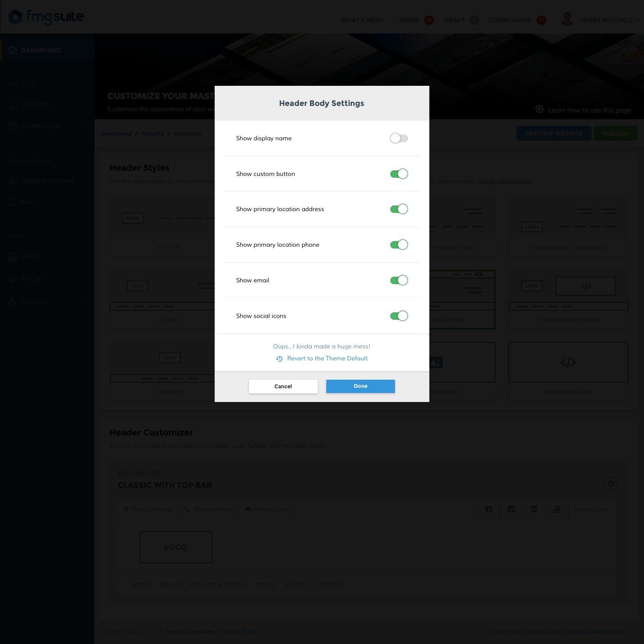
Task: Go to Dashboard in sidebar
Action: point(41,50)
